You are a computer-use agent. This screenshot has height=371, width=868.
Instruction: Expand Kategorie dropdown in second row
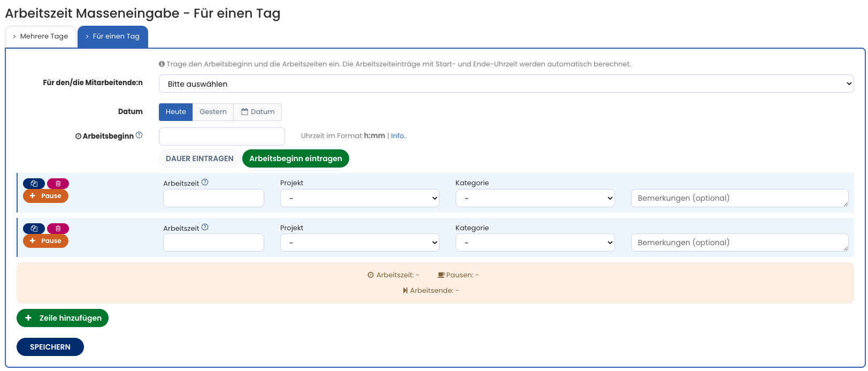coord(535,243)
